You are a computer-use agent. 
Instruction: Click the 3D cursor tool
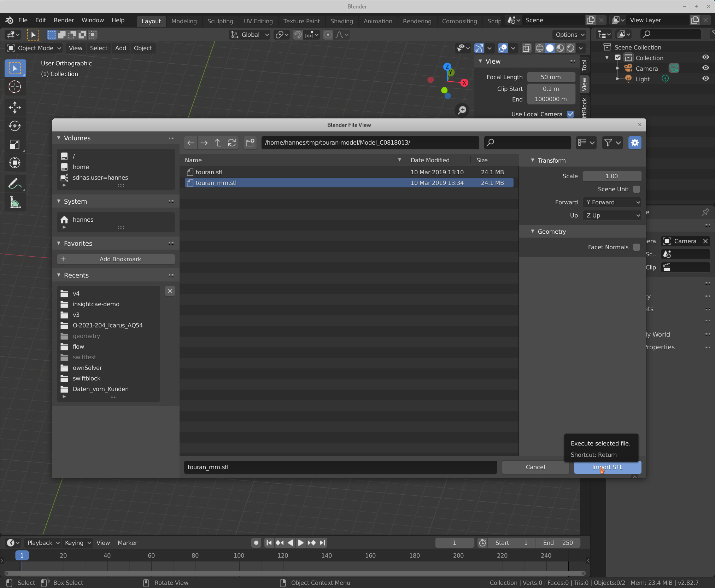(14, 87)
